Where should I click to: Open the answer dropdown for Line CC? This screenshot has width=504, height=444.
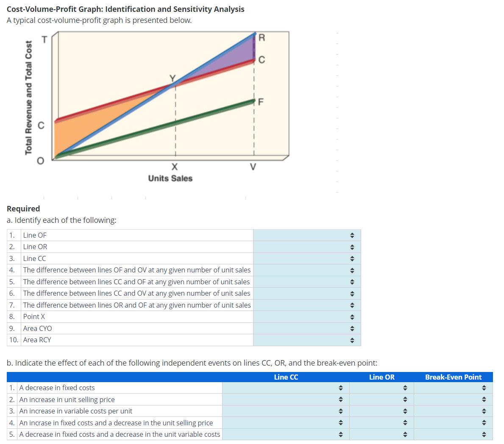pyautogui.click(x=352, y=258)
